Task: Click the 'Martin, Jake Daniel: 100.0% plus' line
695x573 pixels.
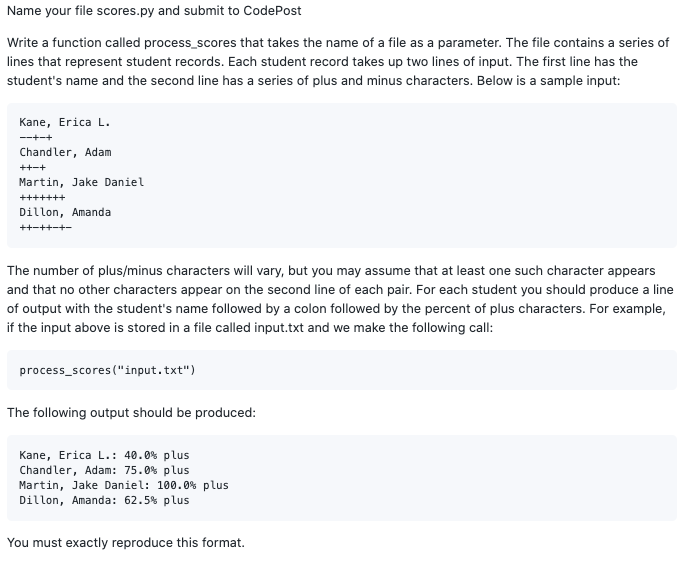Action: [124, 486]
